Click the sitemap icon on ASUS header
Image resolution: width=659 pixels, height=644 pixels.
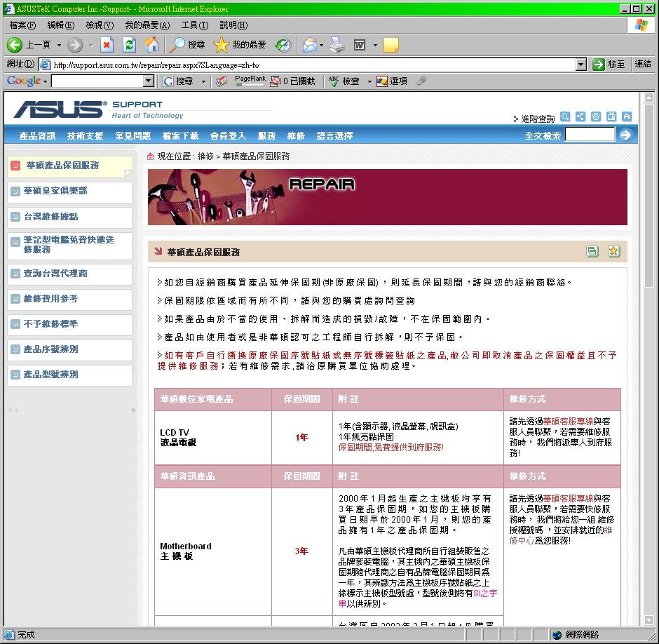click(x=580, y=116)
